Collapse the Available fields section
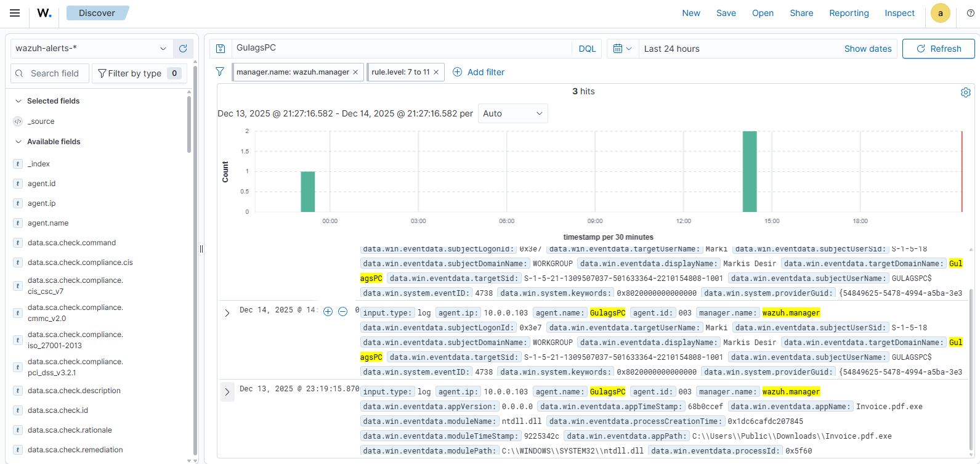 pyautogui.click(x=18, y=142)
